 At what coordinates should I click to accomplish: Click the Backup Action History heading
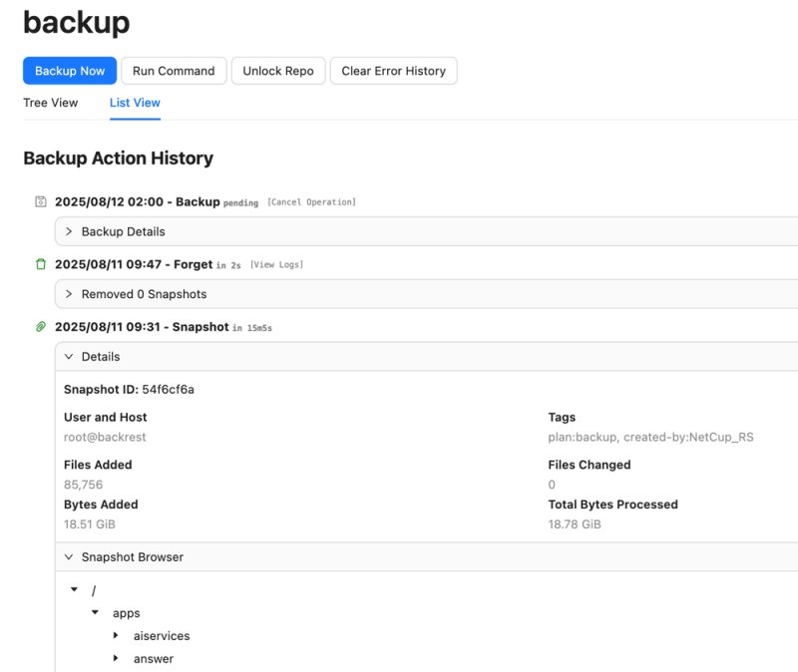[x=118, y=159]
